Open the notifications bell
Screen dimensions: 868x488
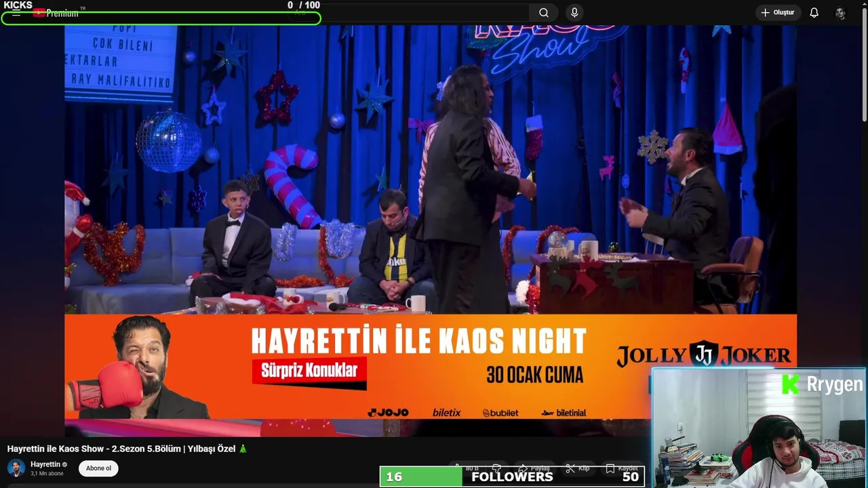814,13
